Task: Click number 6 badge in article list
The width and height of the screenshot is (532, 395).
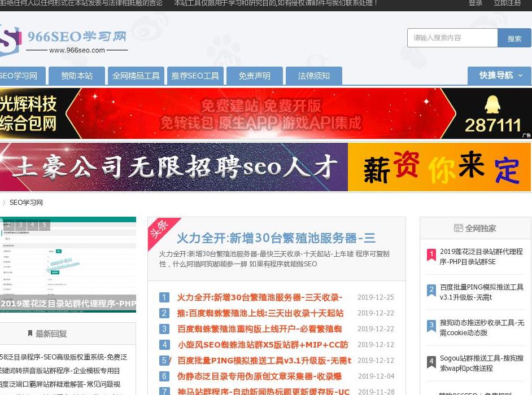Action: point(164,376)
